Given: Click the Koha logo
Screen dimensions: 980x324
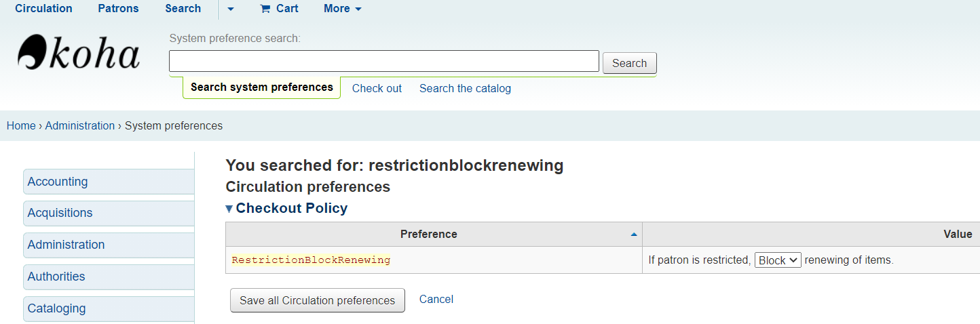Looking at the screenshot, I should click(x=79, y=53).
